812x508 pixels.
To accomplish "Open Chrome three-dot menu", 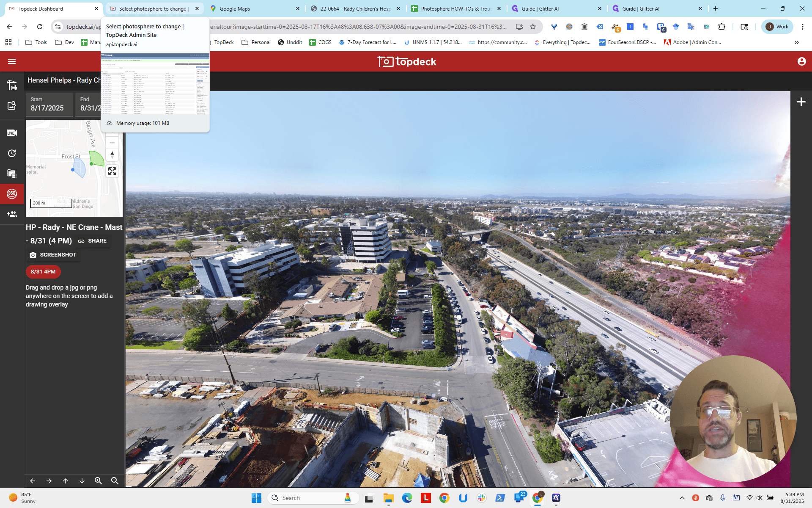I will coord(802,27).
